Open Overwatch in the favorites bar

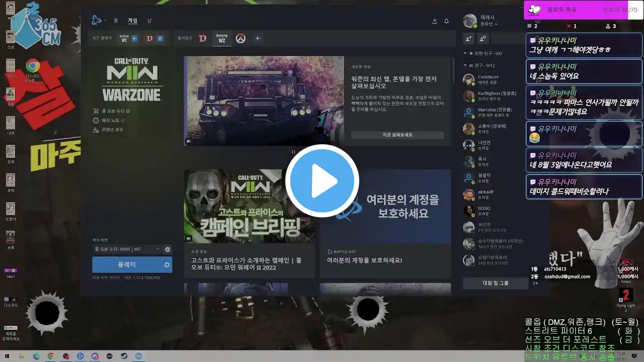point(240,38)
